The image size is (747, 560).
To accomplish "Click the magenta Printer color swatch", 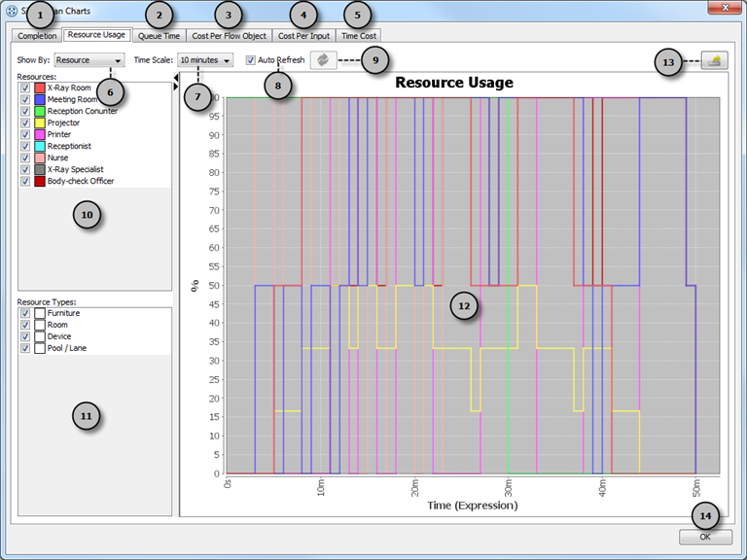I will tap(40, 134).
